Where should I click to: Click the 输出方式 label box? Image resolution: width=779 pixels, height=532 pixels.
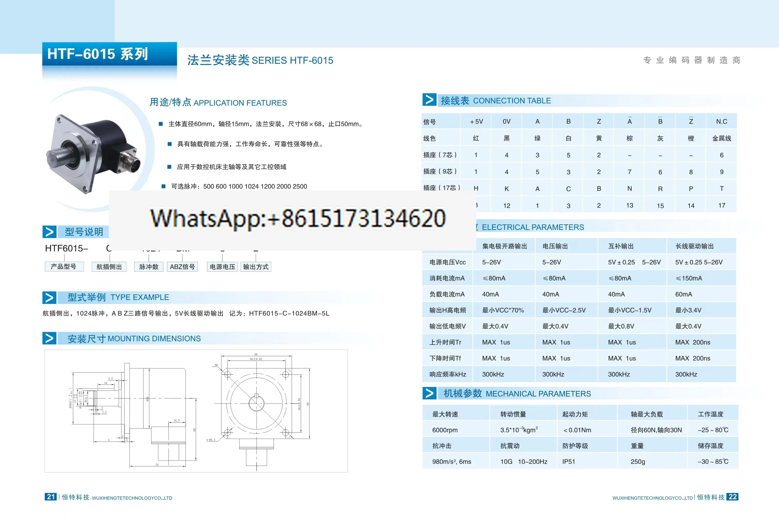pyautogui.click(x=256, y=267)
